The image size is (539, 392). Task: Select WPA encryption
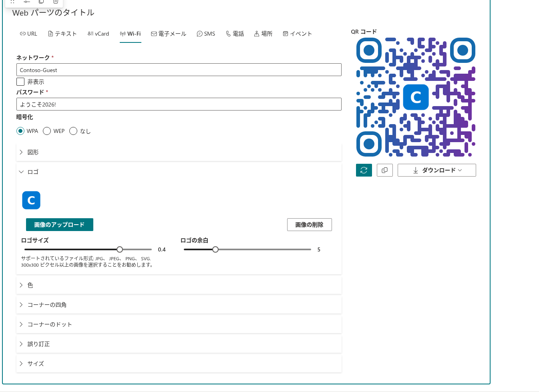[20, 131]
